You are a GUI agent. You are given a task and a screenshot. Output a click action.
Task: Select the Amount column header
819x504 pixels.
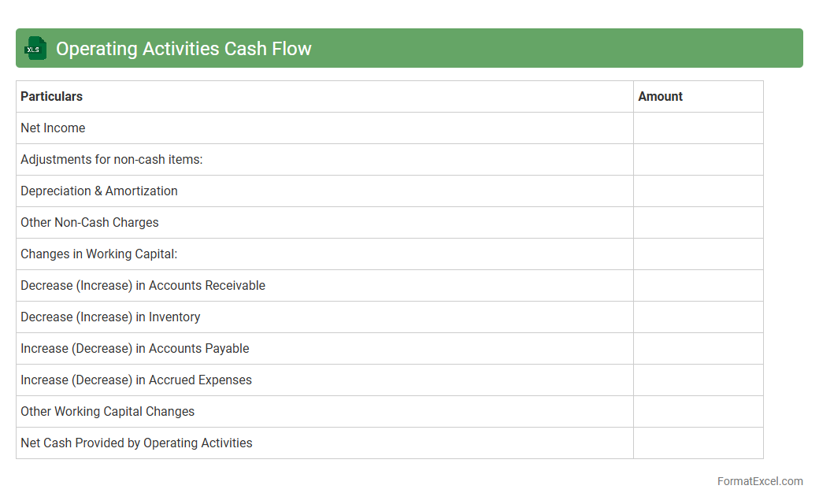tap(660, 97)
